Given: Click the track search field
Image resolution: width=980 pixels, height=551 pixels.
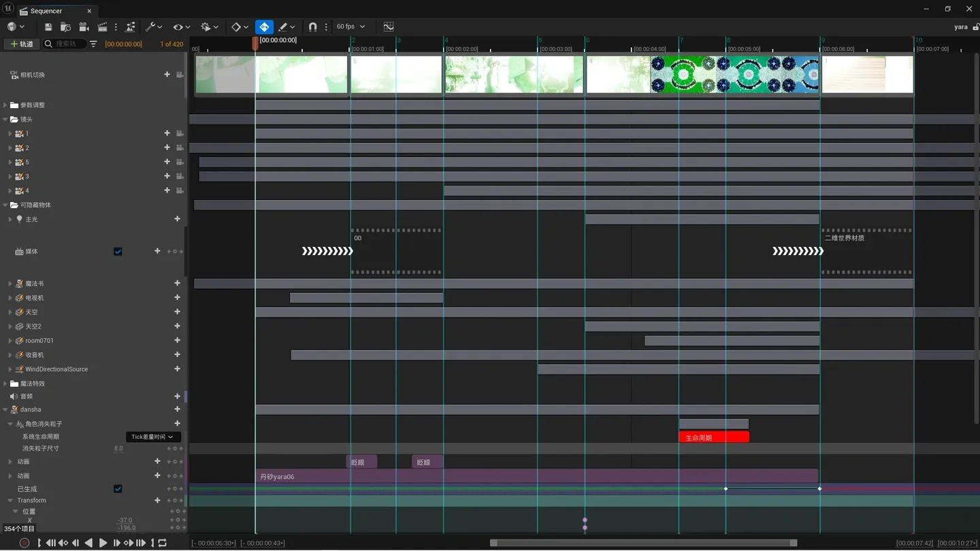Looking at the screenshot, I should click(65, 44).
